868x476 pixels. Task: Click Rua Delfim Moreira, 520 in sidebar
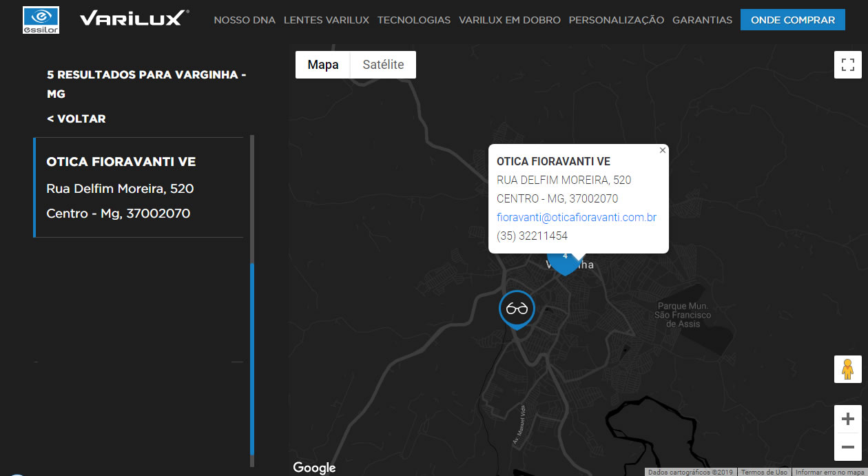[x=120, y=188]
